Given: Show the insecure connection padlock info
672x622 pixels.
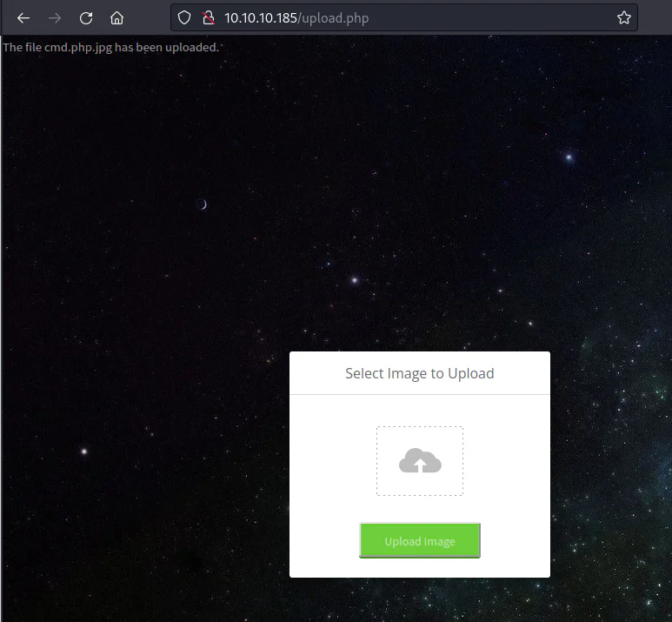Looking at the screenshot, I should [x=209, y=18].
